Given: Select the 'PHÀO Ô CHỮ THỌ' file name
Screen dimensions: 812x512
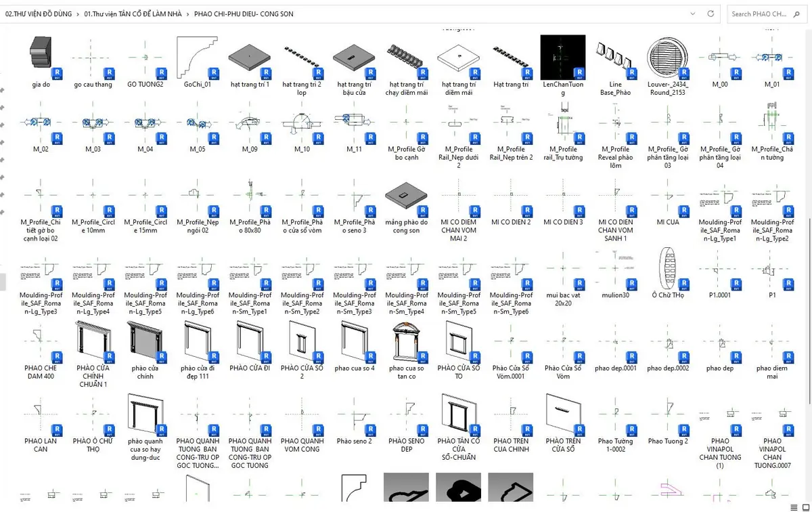Looking at the screenshot, I should [93, 445].
